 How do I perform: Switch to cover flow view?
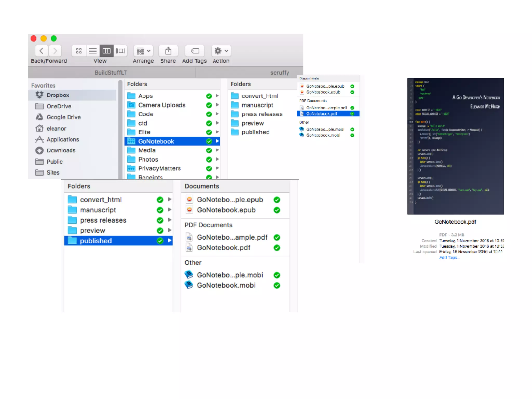(120, 51)
